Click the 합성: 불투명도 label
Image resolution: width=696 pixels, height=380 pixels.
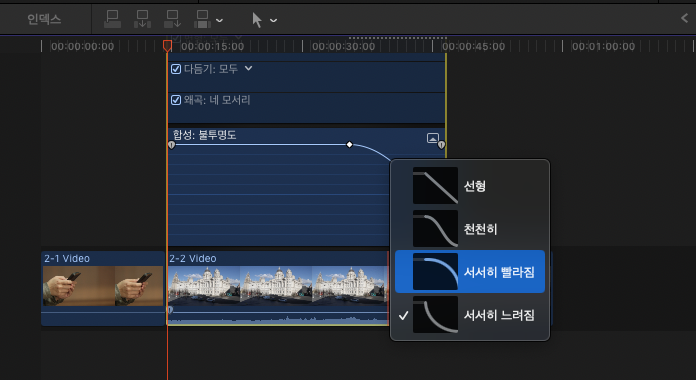204,135
